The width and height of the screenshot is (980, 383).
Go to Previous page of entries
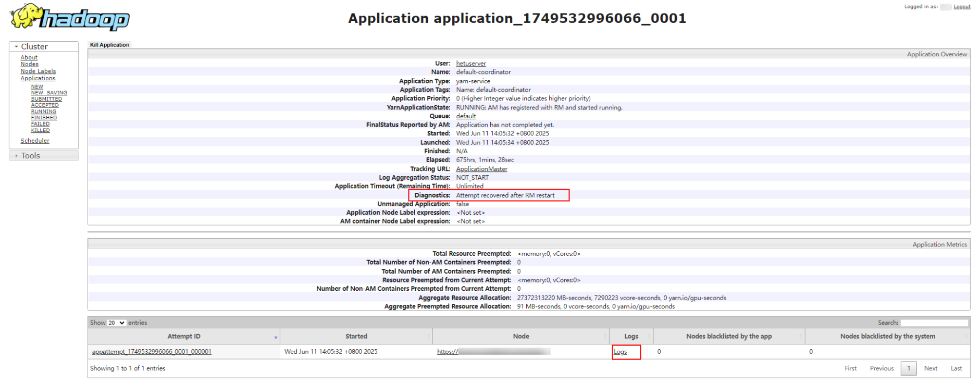point(882,368)
